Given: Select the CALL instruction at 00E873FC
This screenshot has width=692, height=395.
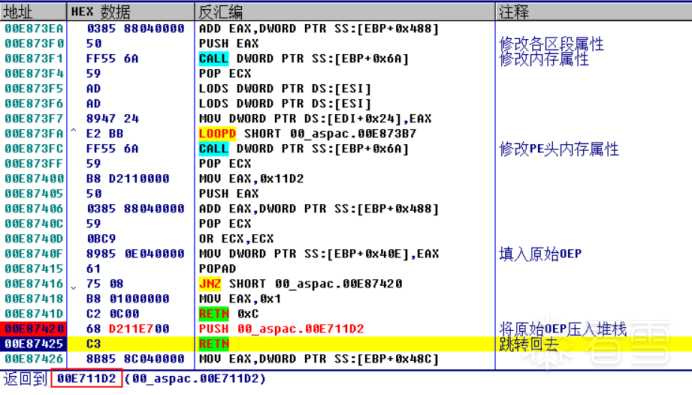Looking at the screenshot, I should point(304,149).
